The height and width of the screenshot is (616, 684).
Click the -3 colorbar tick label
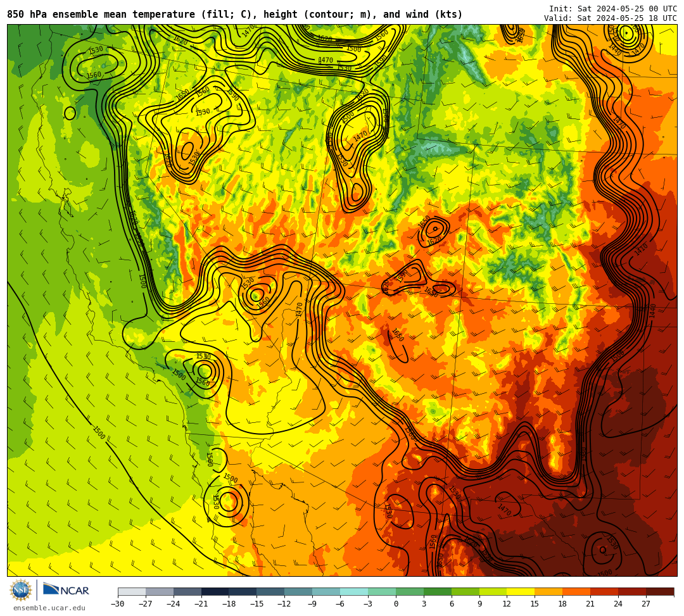point(368,604)
